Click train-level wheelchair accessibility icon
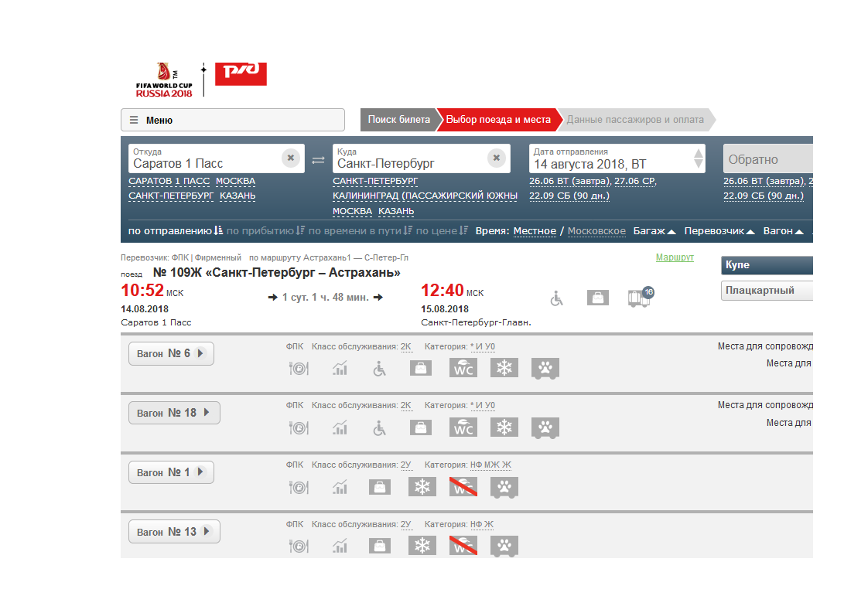868x613 pixels. 556,298
